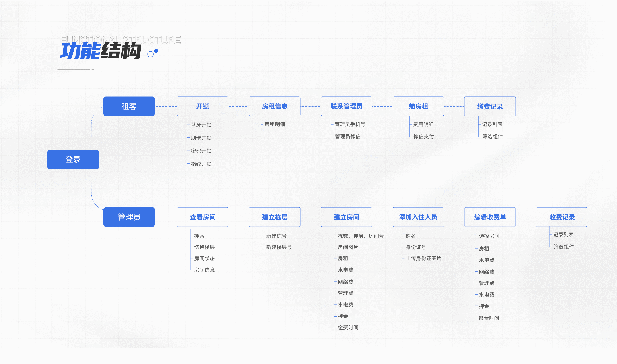Viewport: 617px width, 364px height.
Task: Select 押金 under 建立房间
Action: coord(343,316)
